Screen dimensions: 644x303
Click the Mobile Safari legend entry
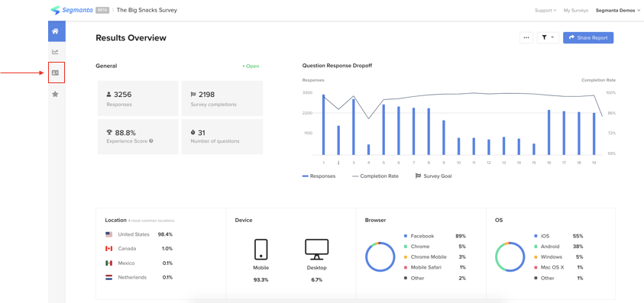click(x=435, y=268)
